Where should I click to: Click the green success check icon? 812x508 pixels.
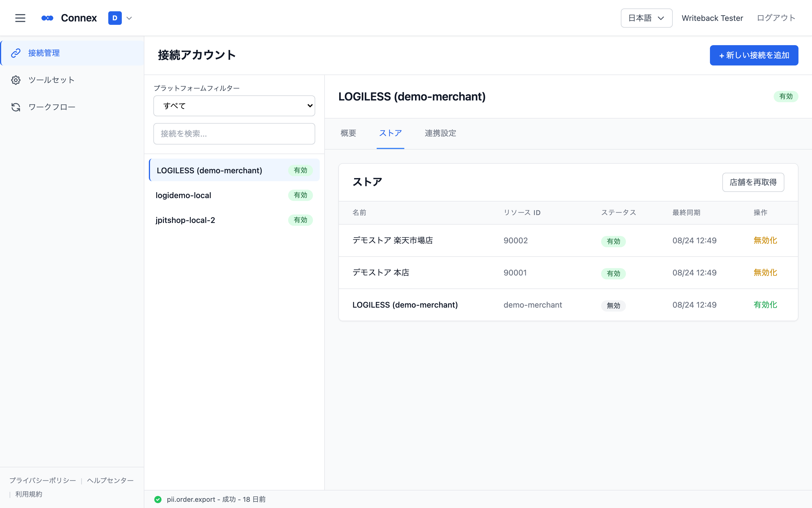[x=158, y=500]
